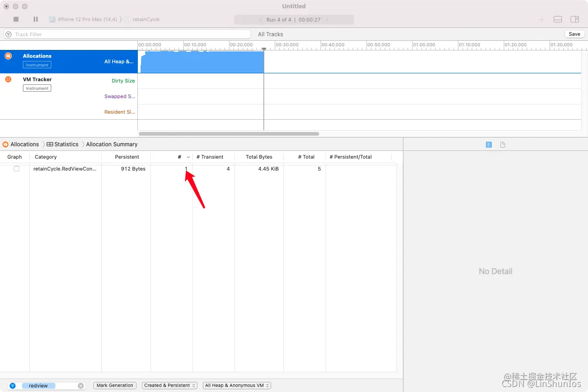Screen dimensions: 588x392
Task: Click the 912 Bytes persistent value
Action: coord(133,169)
